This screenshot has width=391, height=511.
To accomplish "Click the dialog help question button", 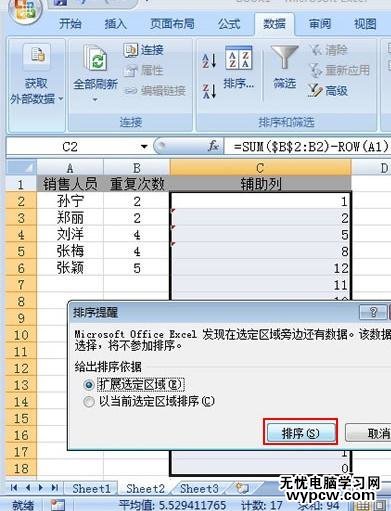I will point(373,312).
